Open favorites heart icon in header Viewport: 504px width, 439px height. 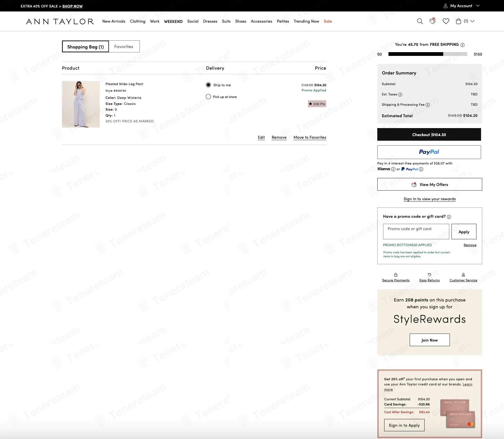coord(446,21)
